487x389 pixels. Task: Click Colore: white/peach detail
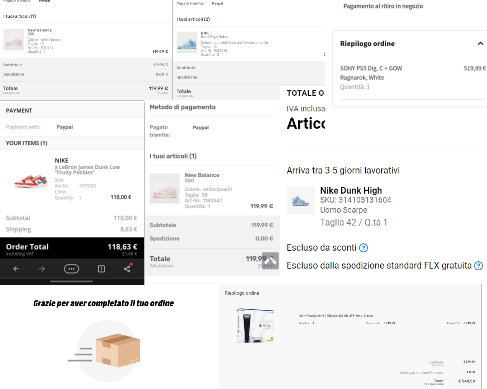208,189
